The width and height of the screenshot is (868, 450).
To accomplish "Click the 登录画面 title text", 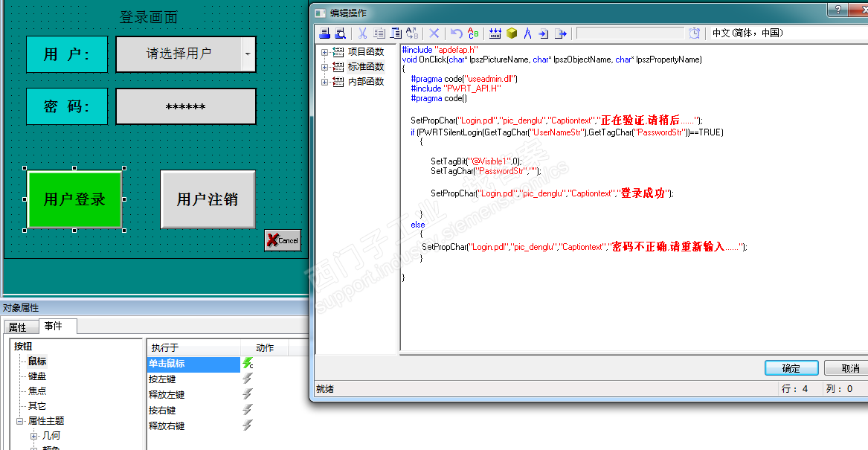I will pos(149,17).
